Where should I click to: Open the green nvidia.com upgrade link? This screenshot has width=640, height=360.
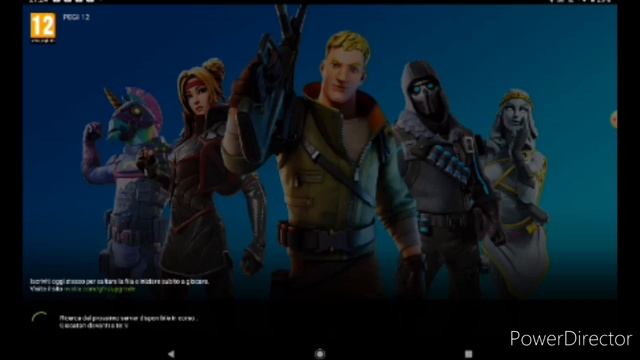point(100,289)
